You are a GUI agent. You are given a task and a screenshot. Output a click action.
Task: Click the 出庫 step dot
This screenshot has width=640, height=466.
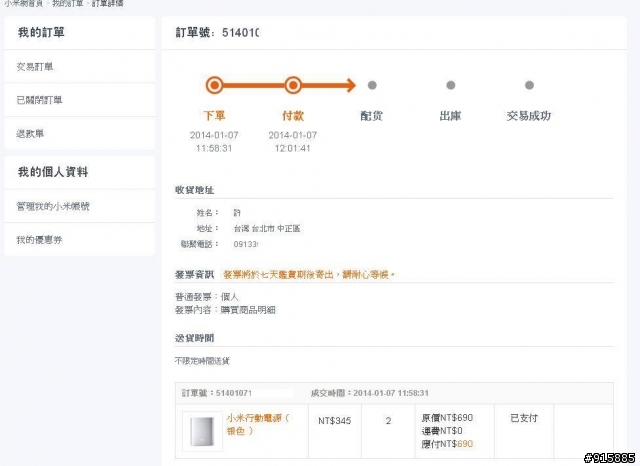[x=451, y=85]
